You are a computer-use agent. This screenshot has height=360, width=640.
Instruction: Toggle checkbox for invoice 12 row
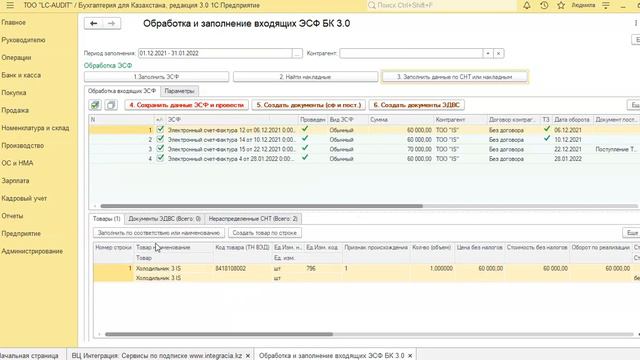coord(160,129)
